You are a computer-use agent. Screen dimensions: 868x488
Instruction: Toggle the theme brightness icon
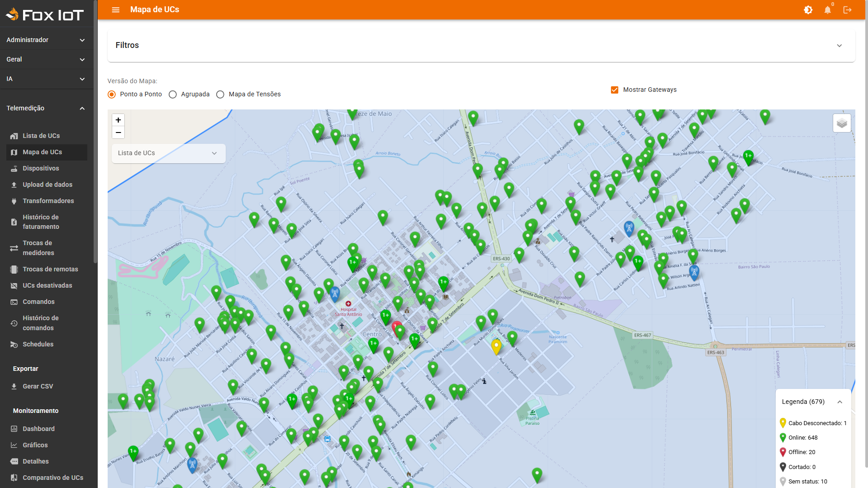(808, 9)
